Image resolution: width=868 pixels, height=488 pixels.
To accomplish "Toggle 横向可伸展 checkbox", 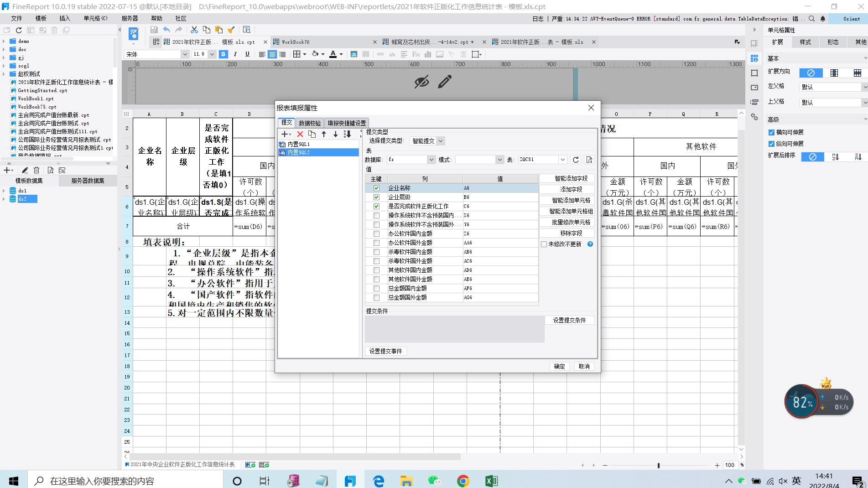I will point(771,132).
